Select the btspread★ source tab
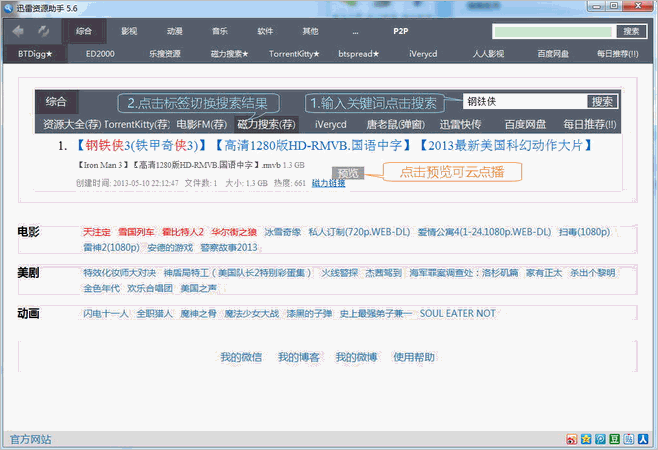The width and height of the screenshot is (658, 450). 359,54
